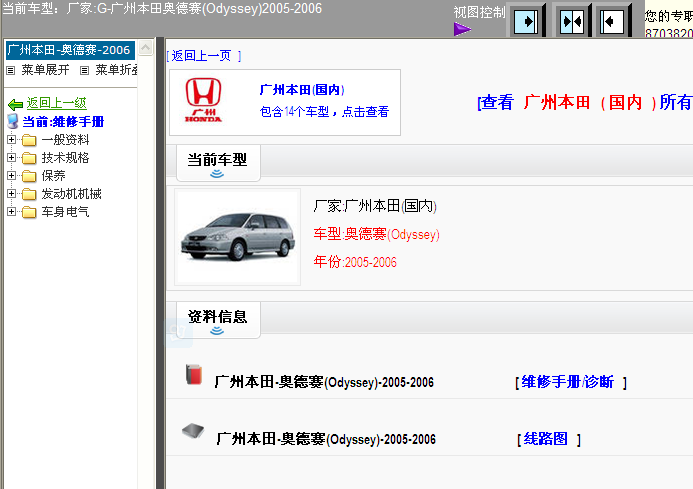Click the purple triangle under 视图控制

click(462, 29)
